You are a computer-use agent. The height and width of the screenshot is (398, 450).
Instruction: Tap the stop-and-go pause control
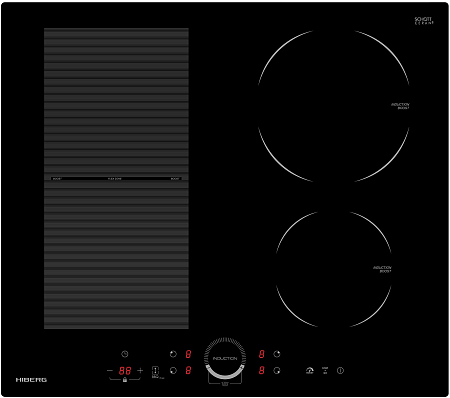325,370
